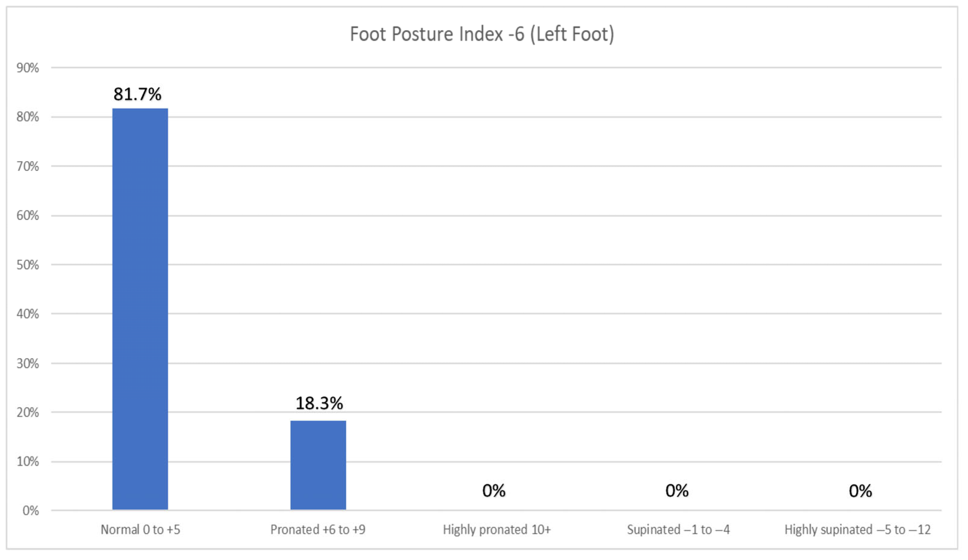
Task: Click the 0% label above Highly supinated
Action: pos(860,491)
